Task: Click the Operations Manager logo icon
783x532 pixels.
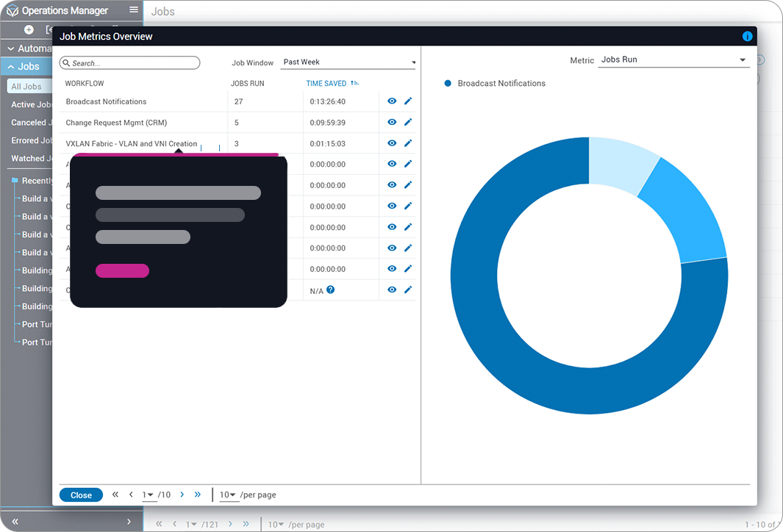Action: tap(10, 10)
